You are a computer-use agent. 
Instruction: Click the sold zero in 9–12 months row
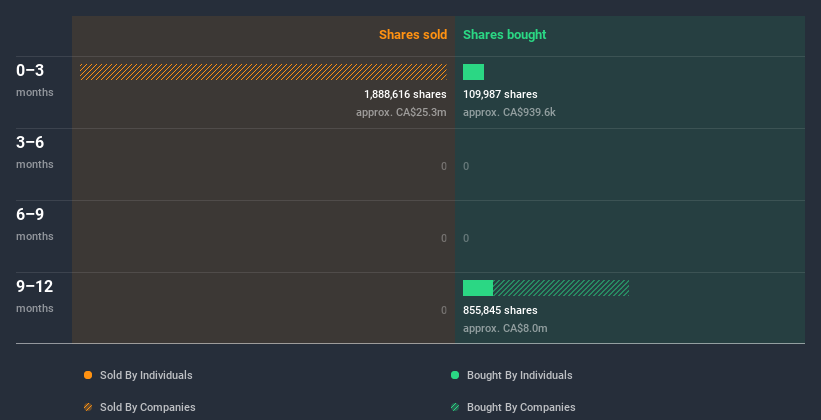point(444,311)
